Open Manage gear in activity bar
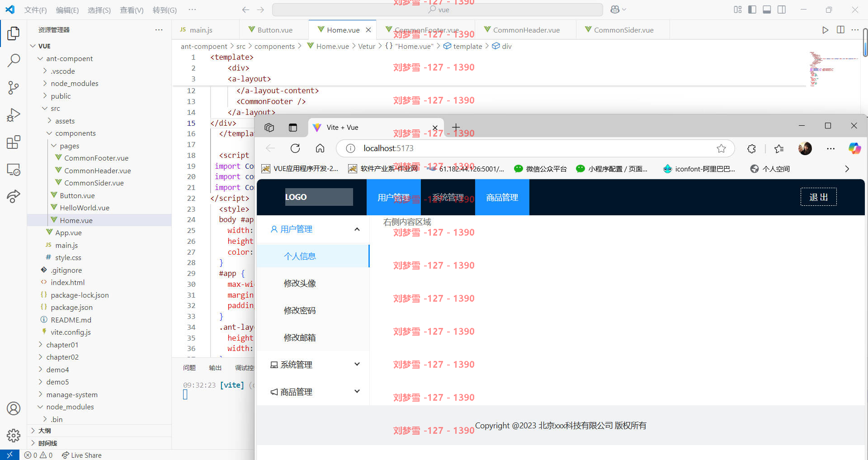 [x=14, y=436]
